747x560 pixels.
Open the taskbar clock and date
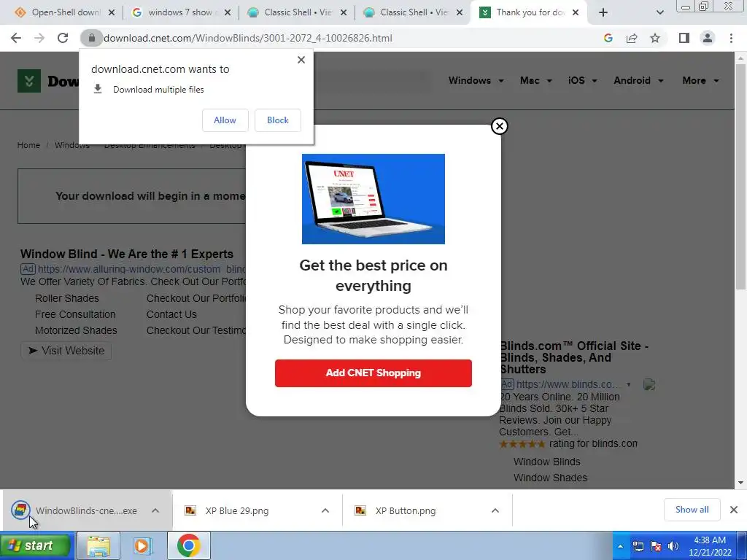[x=710, y=546]
